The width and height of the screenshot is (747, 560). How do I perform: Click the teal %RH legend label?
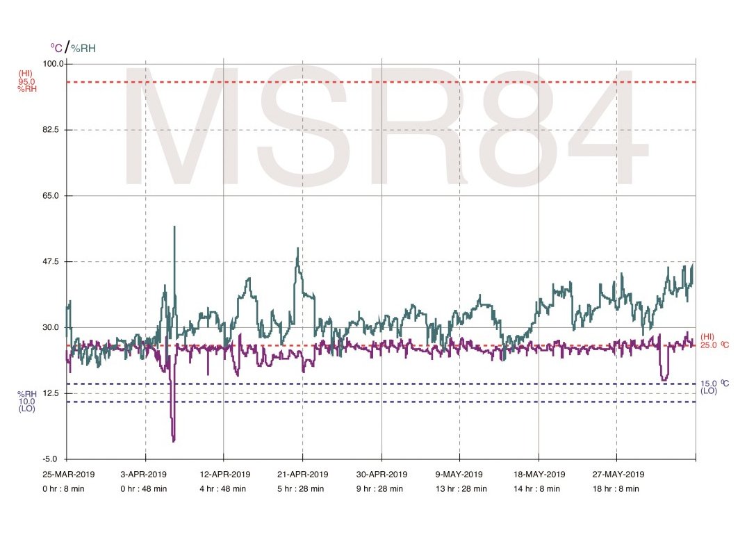[x=83, y=49]
